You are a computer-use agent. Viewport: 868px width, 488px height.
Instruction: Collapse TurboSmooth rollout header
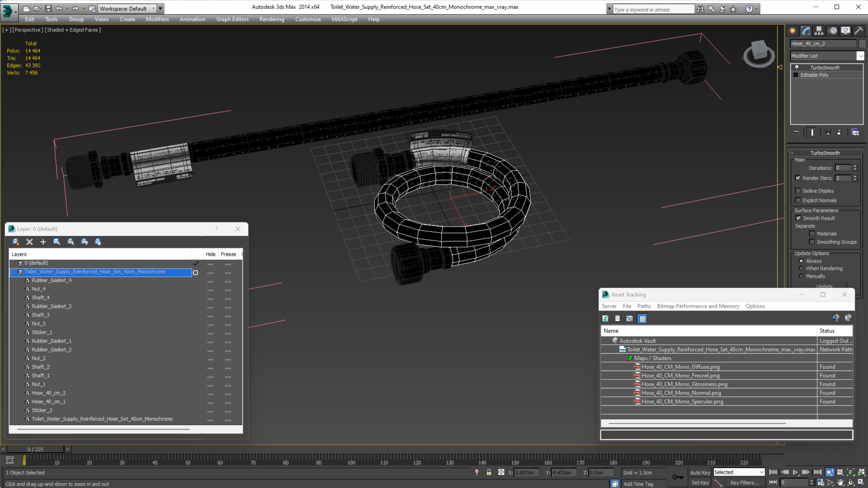(825, 153)
